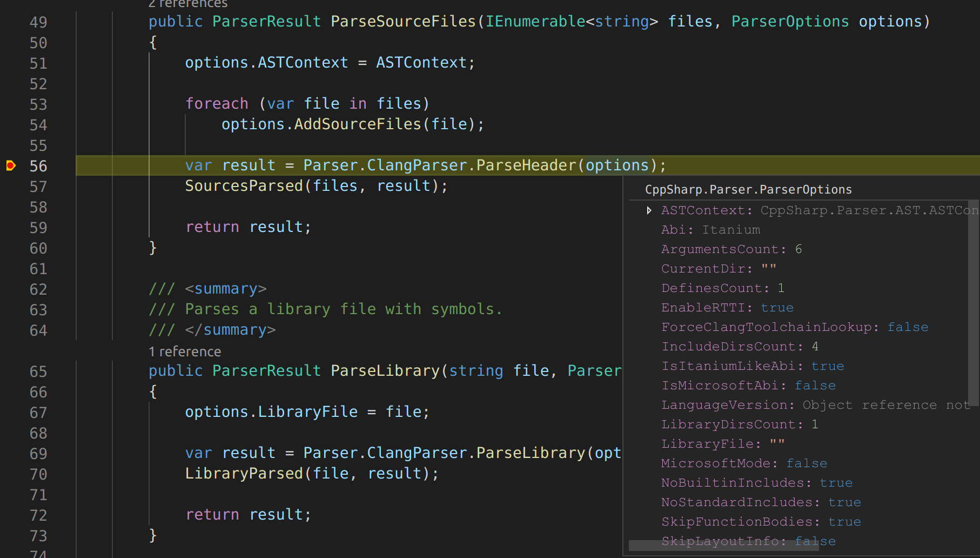Viewport: 980px width, 558px height.
Task: Click the gutter next to line 49
Action: (11, 22)
